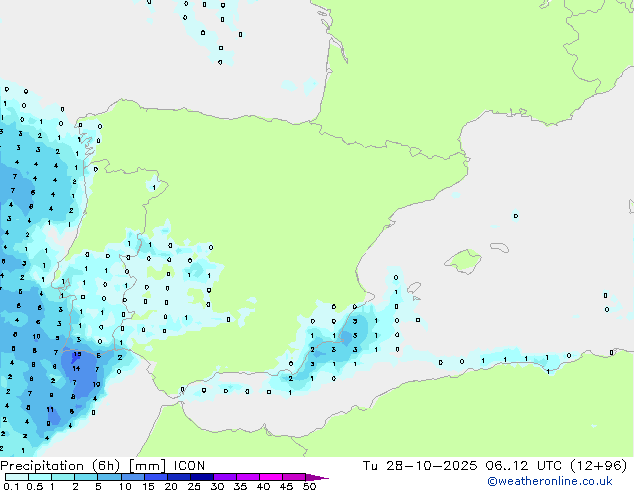This screenshot has height=490, width=634.
Task: Click the "11" precipitation value on the map
Action: click(50, 410)
